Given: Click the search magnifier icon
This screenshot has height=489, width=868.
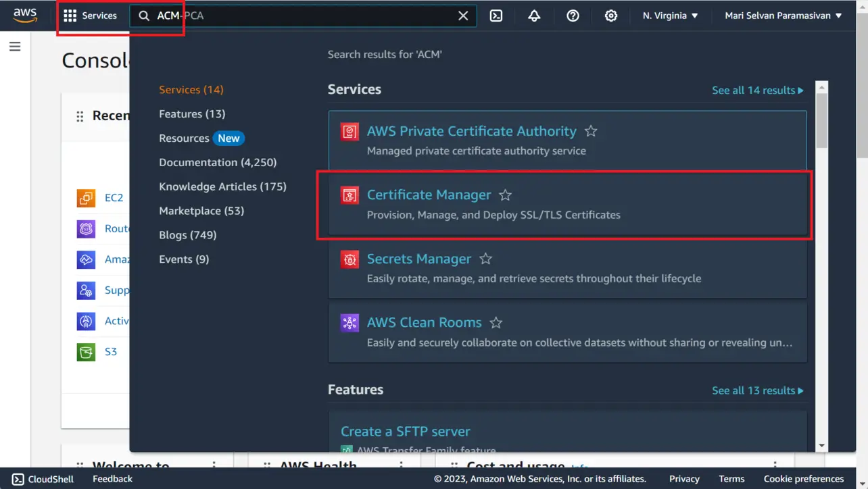Looking at the screenshot, I should pos(143,16).
